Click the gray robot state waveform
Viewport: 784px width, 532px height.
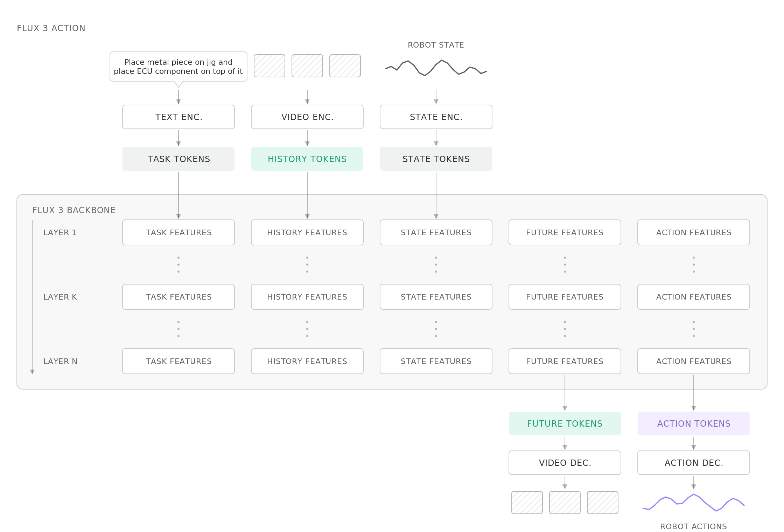(436, 68)
